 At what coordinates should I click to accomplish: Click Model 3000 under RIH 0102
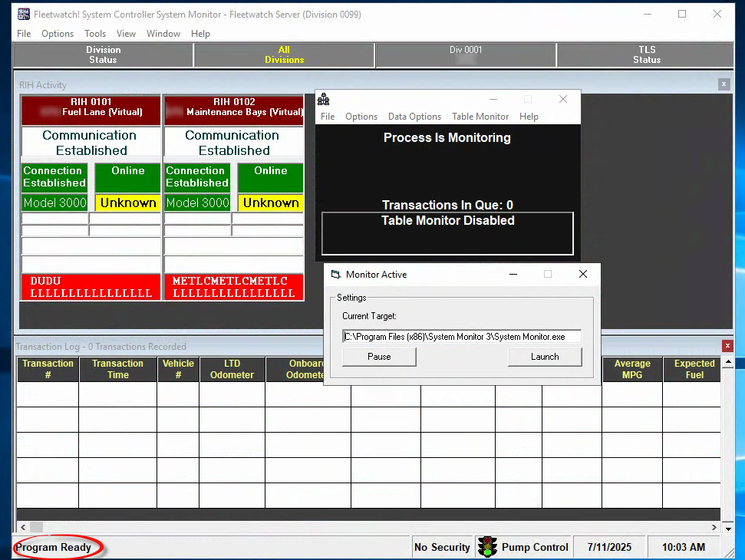197,203
